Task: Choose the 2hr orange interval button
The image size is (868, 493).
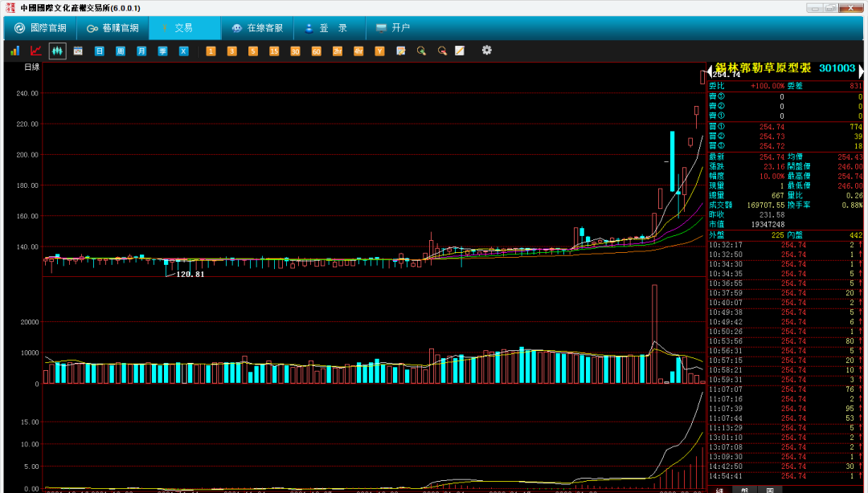Action: (x=337, y=51)
